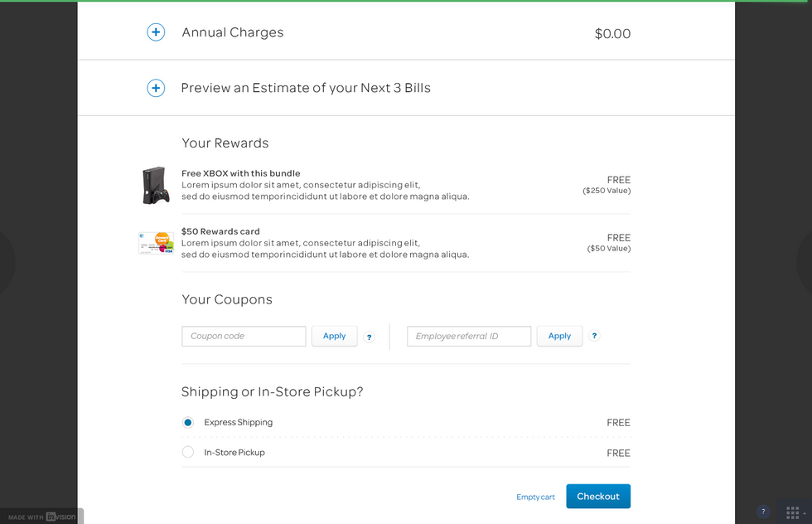Click Checkout

597,496
